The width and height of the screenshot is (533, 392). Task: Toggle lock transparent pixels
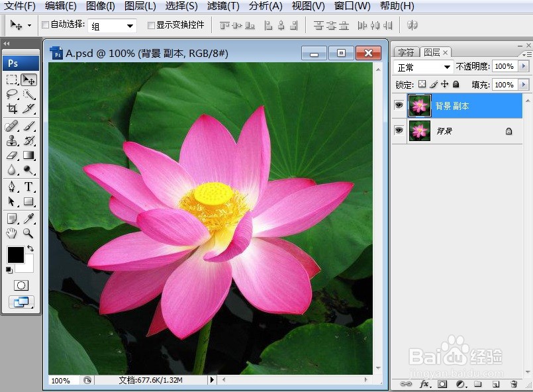pos(422,84)
